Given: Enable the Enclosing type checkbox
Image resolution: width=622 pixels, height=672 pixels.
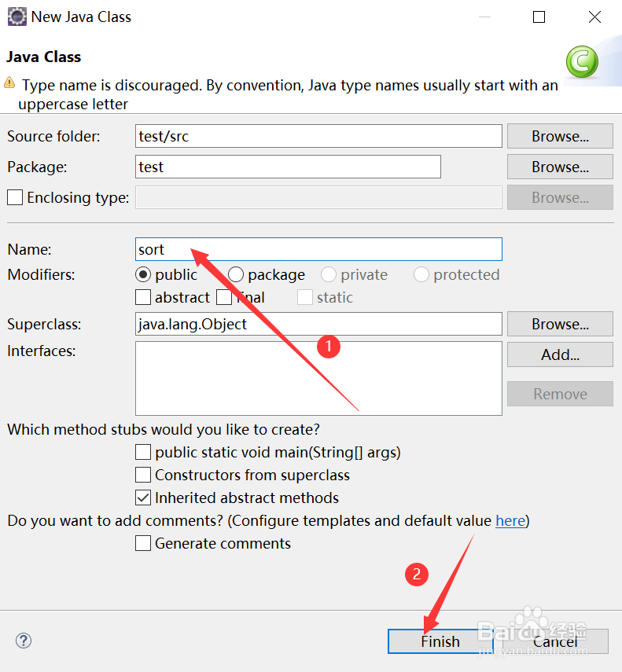Looking at the screenshot, I should point(15,198).
